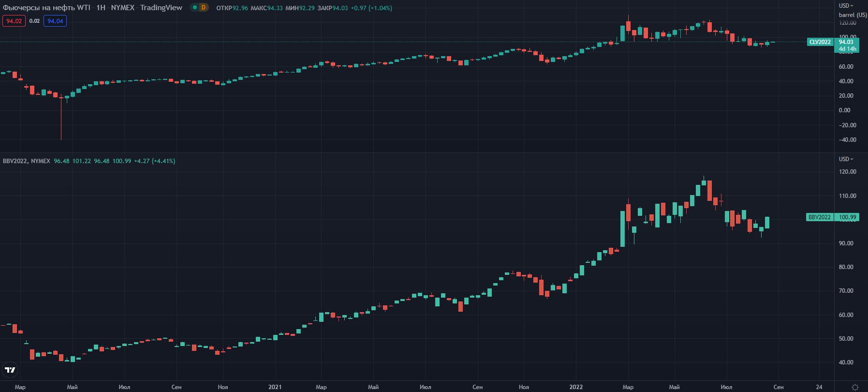
Task: Click the 0.02 spread value
Action: (x=34, y=21)
